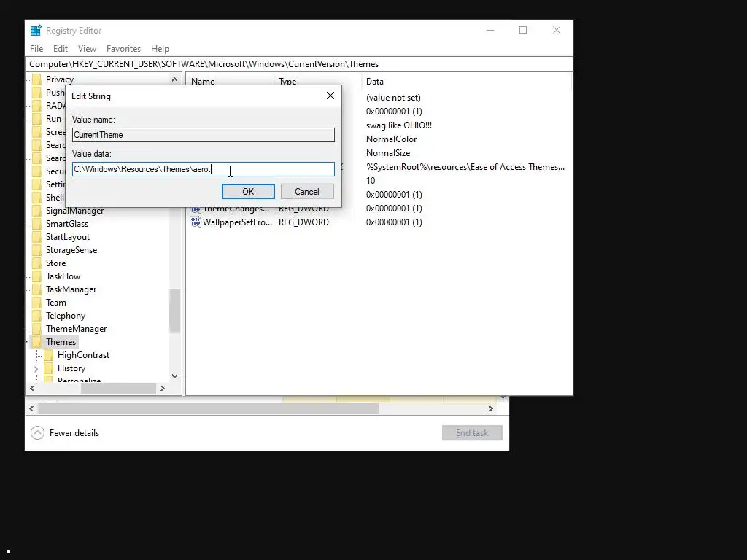Open the File menu
This screenshot has width=747, height=560.
(x=36, y=49)
